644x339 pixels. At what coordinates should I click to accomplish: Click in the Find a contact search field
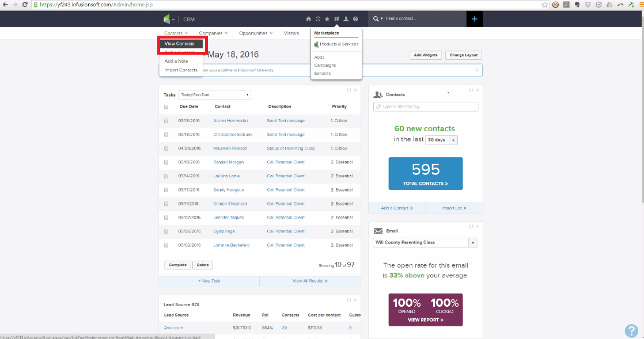point(423,19)
